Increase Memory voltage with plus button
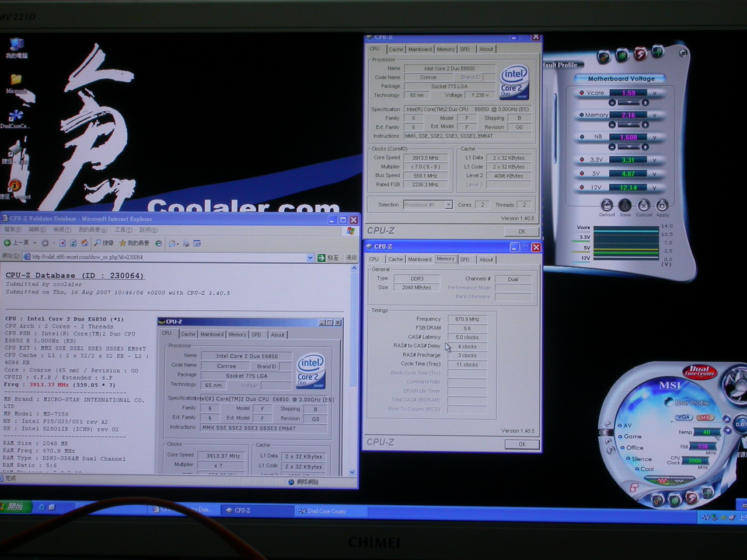747x560 pixels. (645, 125)
